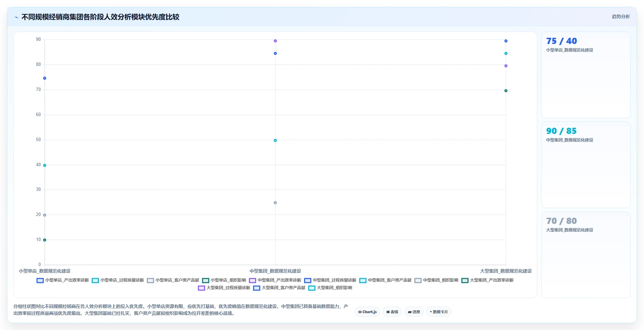
Task: Click the y-axis tick label 50
Action: [38, 140]
